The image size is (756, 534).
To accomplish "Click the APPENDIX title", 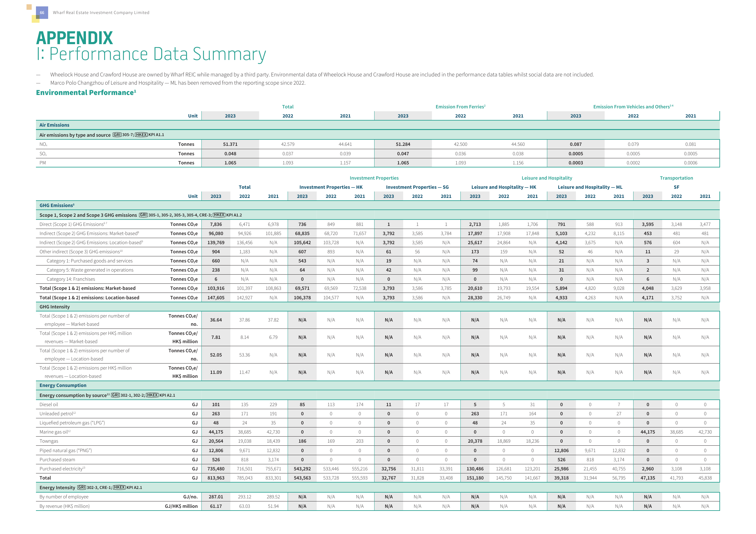I will coord(74,38).
